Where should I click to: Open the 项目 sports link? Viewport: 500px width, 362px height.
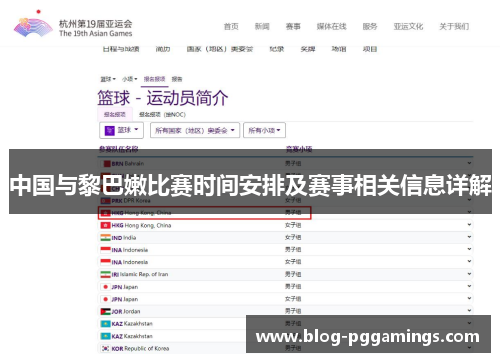370,49
